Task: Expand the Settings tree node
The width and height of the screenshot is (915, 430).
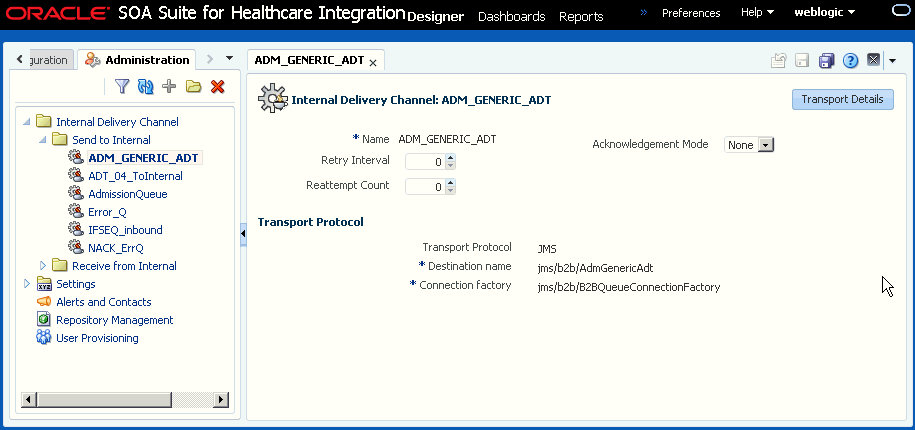Action: pos(26,284)
